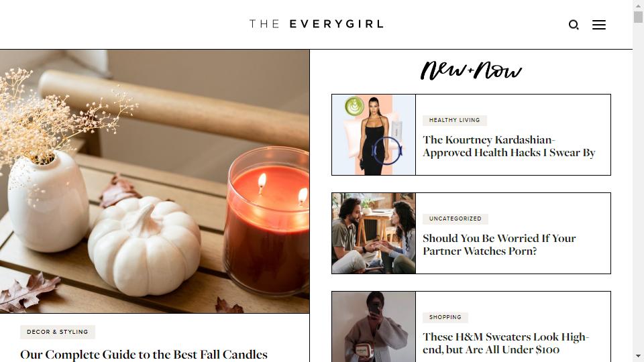Click the vertical scrollbar thumb
Viewport: 644px width, 362px height.
(x=638, y=17)
